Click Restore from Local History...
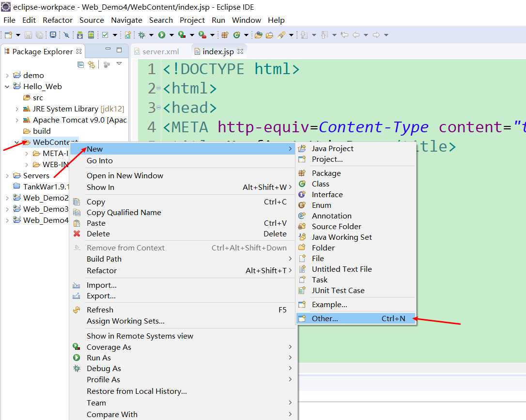The height and width of the screenshot is (420, 526). coord(183,391)
